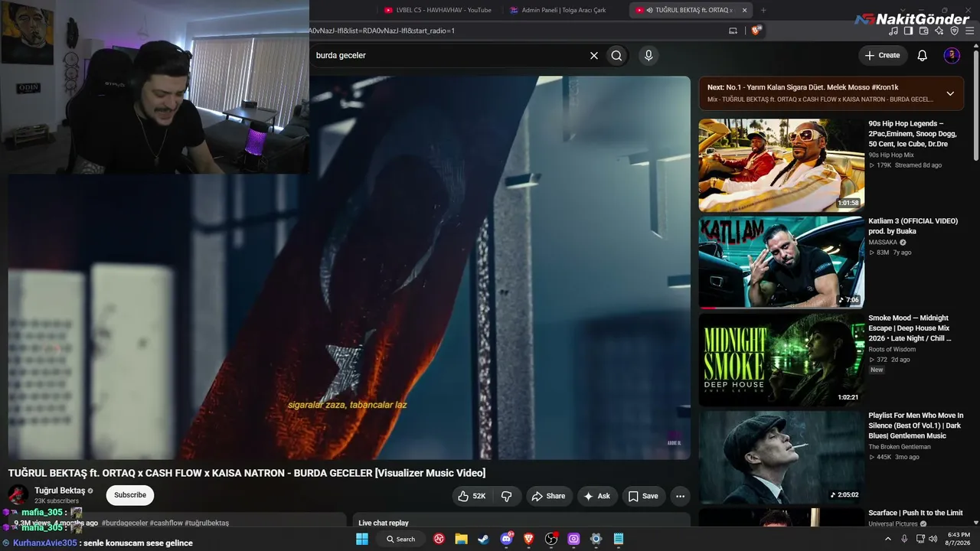The image size is (980, 551).
Task: Close the TUĞRUL BEKTAŞ ft. ORTAQ tab
Action: coord(743,10)
